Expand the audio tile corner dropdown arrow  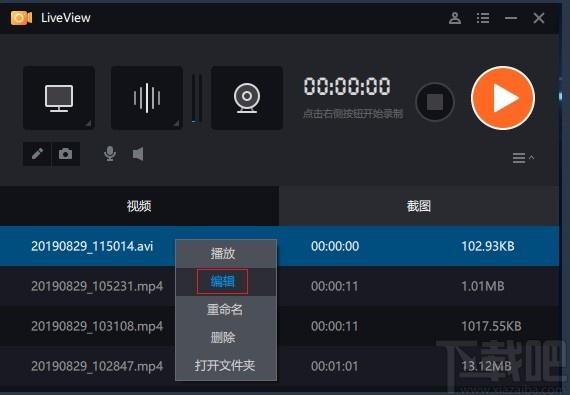click(176, 124)
